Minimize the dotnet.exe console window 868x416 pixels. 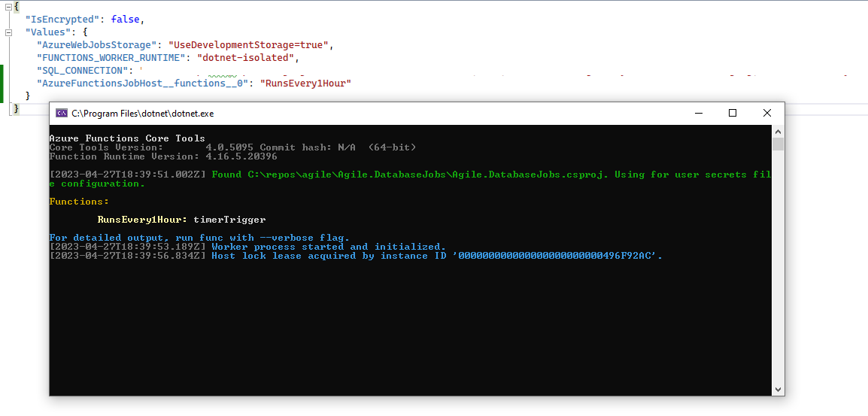click(699, 113)
